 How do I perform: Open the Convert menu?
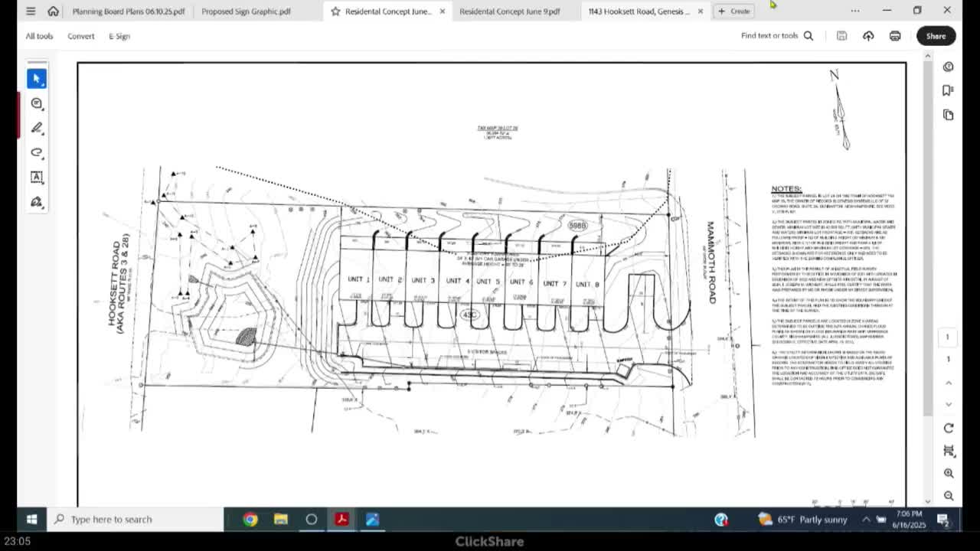[80, 36]
